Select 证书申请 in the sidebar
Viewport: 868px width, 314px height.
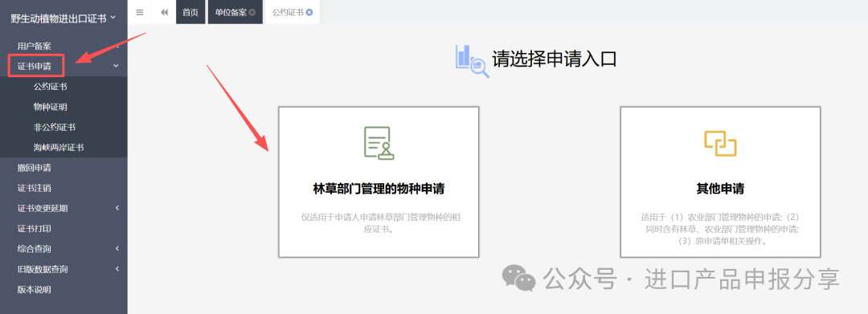tap(35, 67)
